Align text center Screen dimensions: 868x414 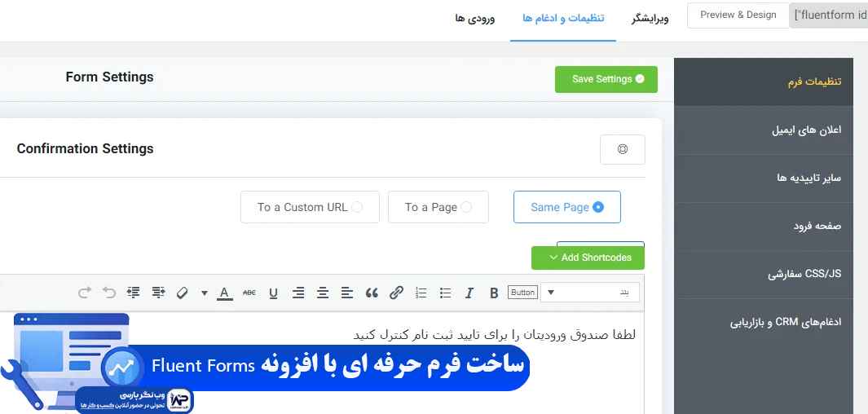click(x=323, y=293)
